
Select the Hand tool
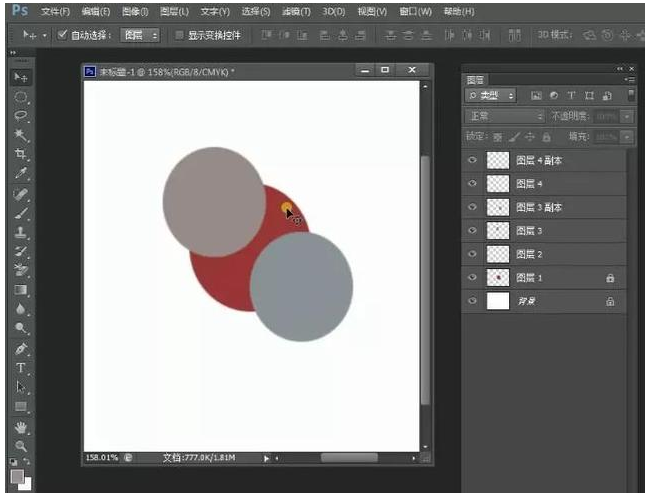20,427
